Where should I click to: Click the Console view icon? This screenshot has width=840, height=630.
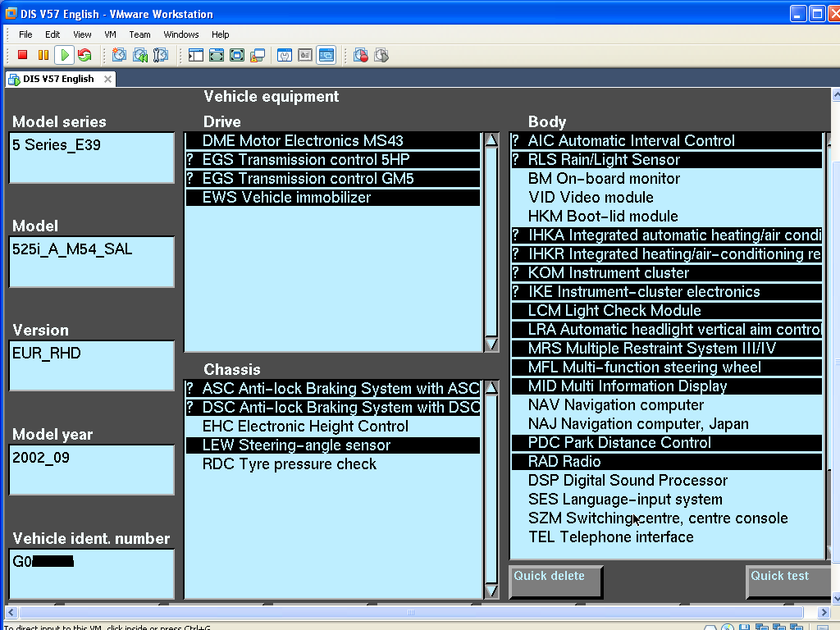coord(326,55)
